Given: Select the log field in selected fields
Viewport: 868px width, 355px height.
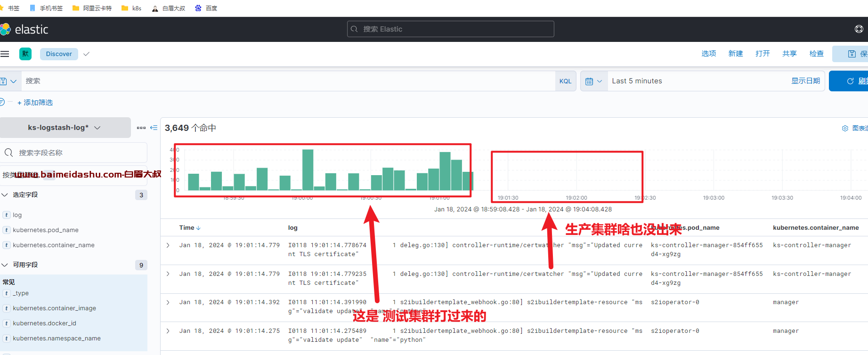Looking at the screenshot, I should 17,215.
